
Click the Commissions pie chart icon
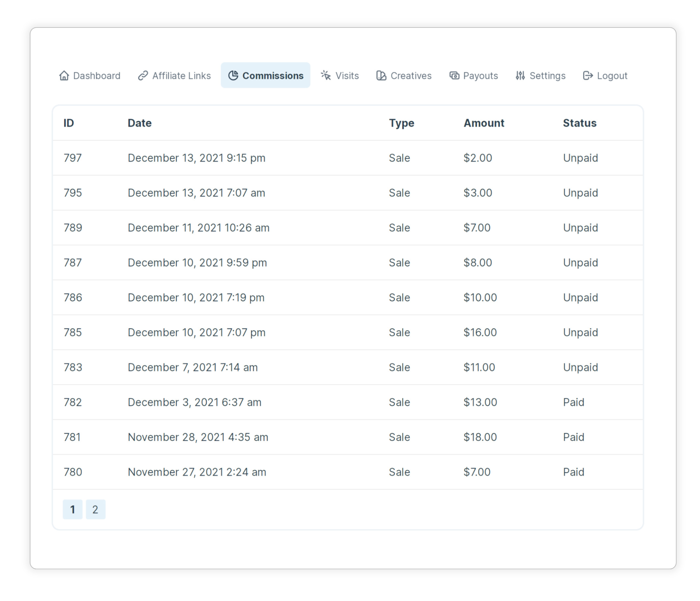click(233, 75)
